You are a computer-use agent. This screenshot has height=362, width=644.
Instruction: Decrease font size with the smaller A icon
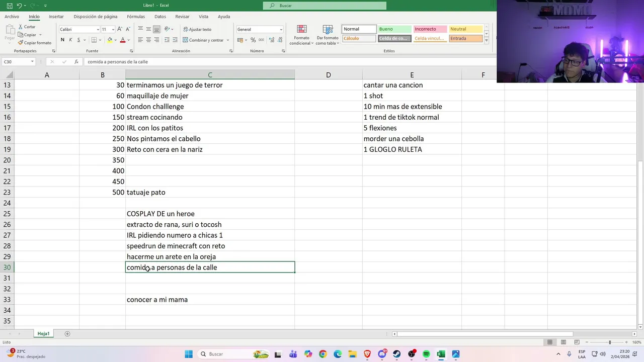coord(128,29)
